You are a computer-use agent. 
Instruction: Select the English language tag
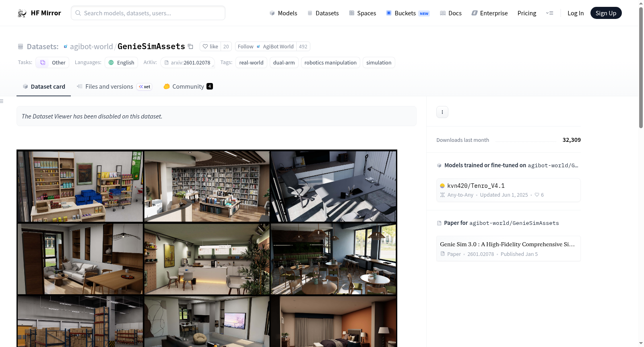121,62
